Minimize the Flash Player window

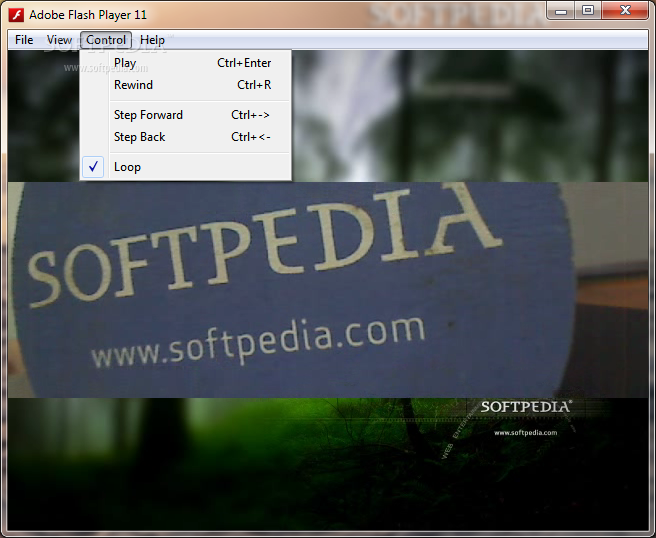click(561, 10)
